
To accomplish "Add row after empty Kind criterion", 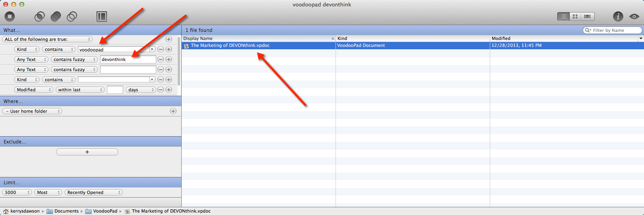I will coord(169,80).
